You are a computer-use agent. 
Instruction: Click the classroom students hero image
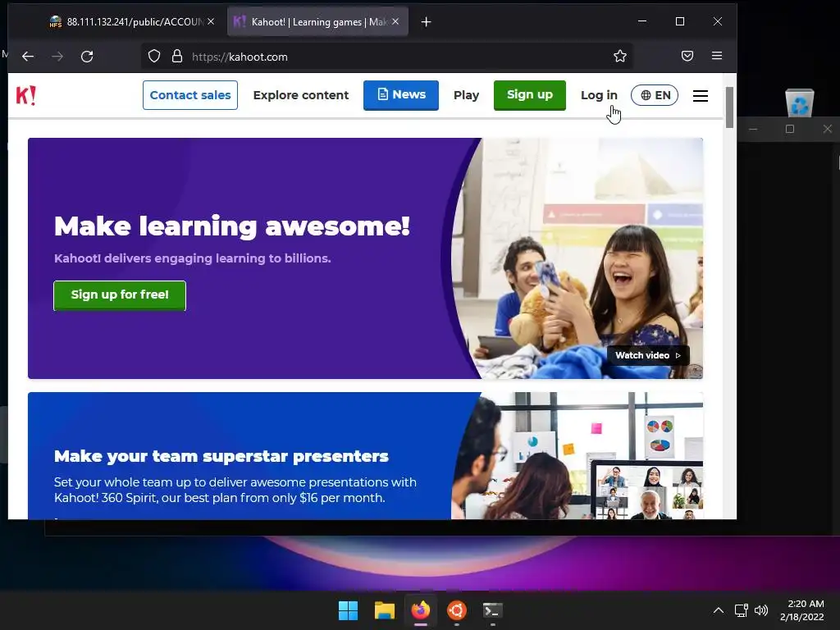coord(577,258)
